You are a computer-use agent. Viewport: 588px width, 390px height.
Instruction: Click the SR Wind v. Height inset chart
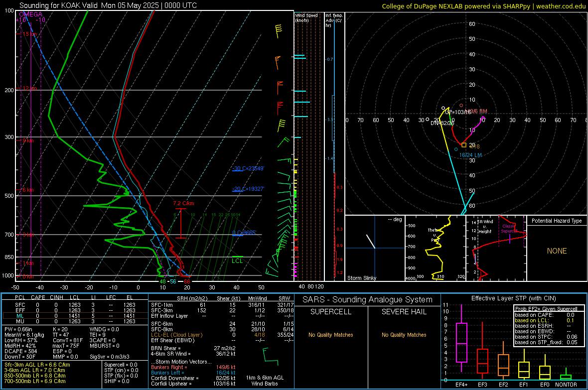[496, 248]
